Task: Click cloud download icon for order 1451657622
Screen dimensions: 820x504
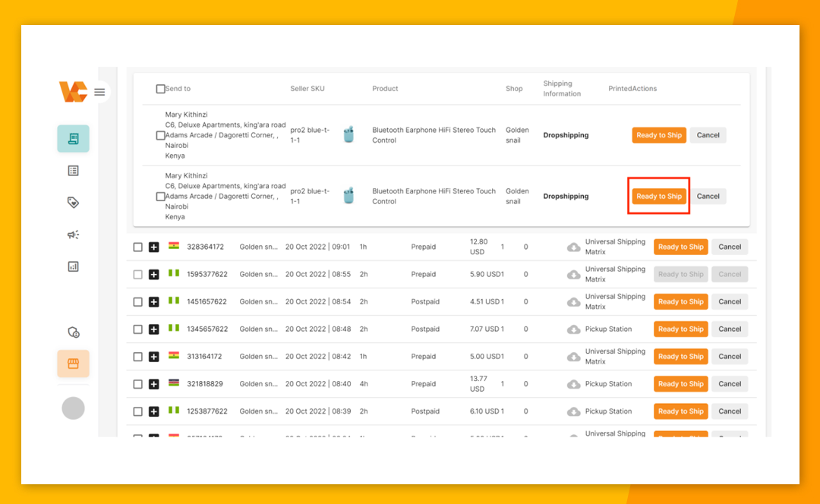Action: (x=574, y=302)
